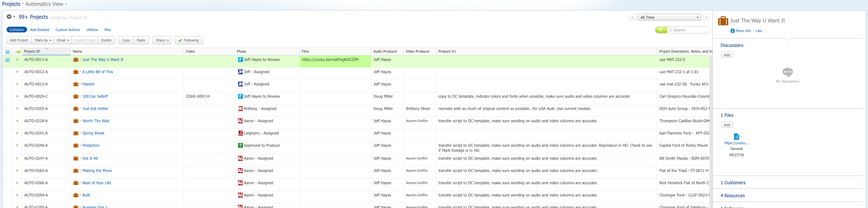The height and width of the screenshot is (208, 868).
Task: Open the Mark As dropdown
Action: 43,40
